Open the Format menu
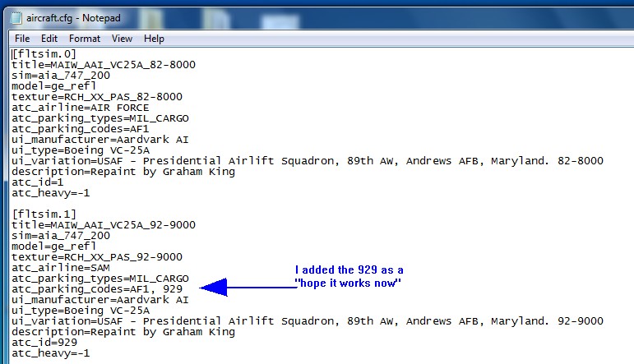Viewport: 634px width, 364px height. pyautogui.click(x=85, y=39)
